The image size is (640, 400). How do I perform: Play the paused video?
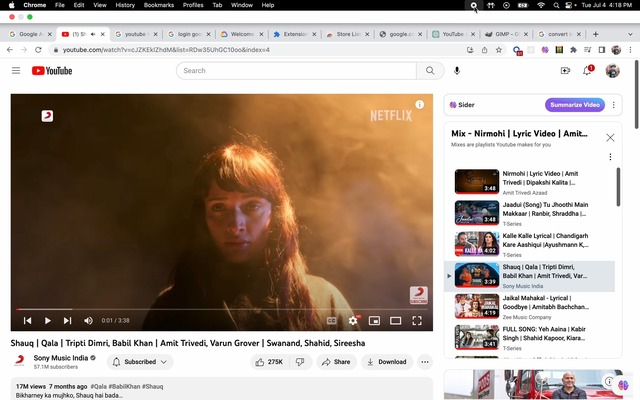pos(47,320)
